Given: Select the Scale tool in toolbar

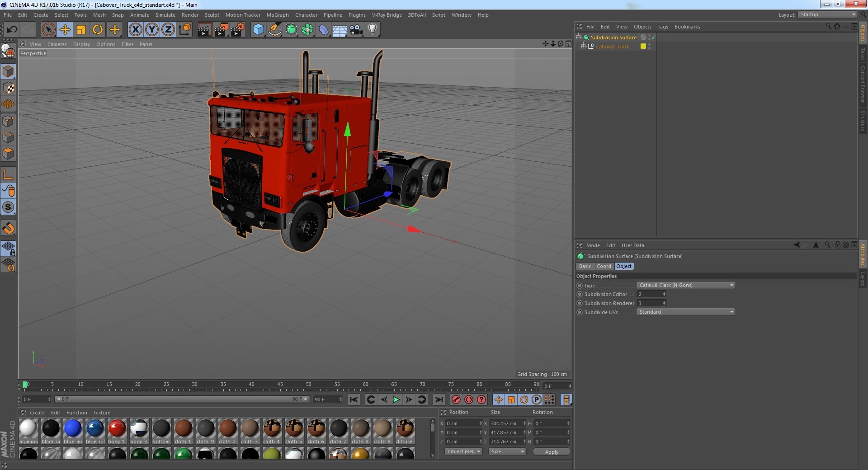Looking at the screenshot, I should click(81, 30).
